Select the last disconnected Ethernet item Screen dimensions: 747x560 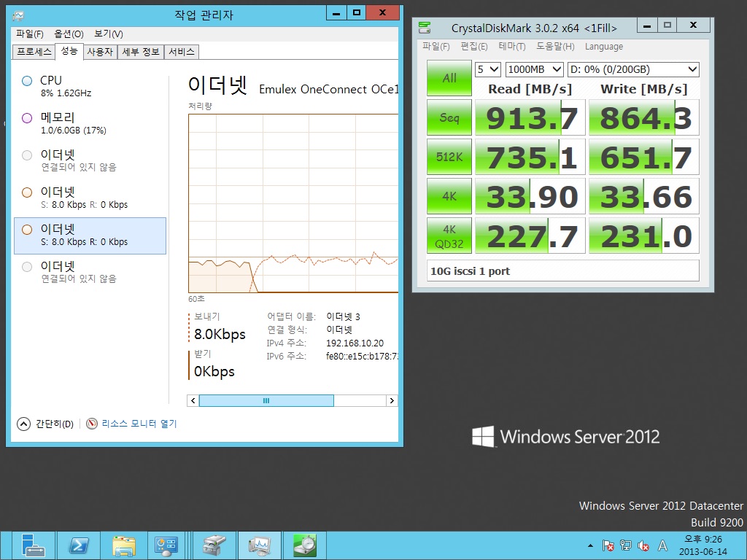coord(90,273)
